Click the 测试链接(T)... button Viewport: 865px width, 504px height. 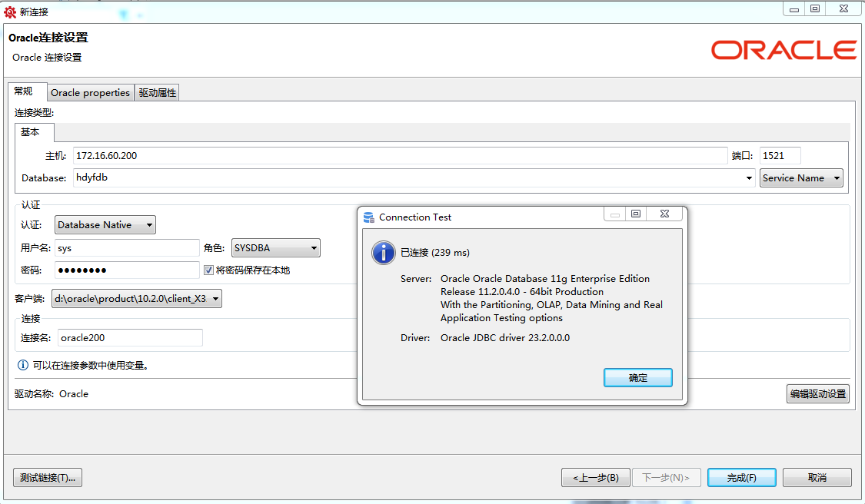click(48, 478)
